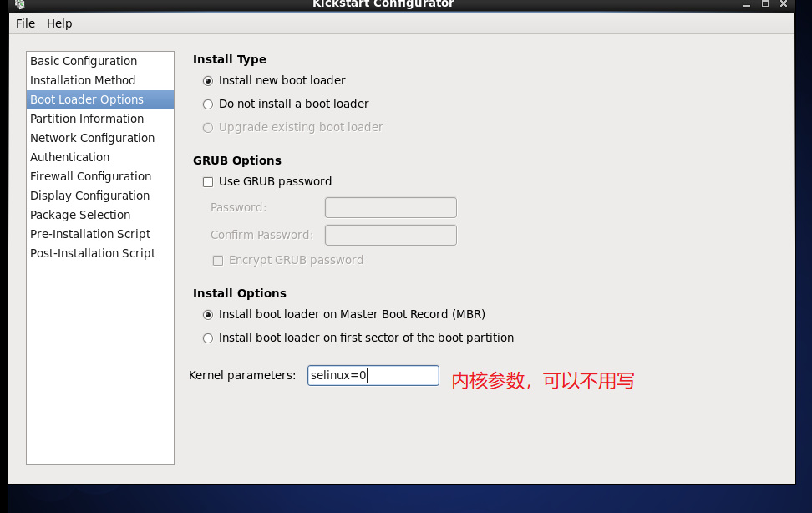
Task: Open Display Configuration section
Action: [100, 196]
